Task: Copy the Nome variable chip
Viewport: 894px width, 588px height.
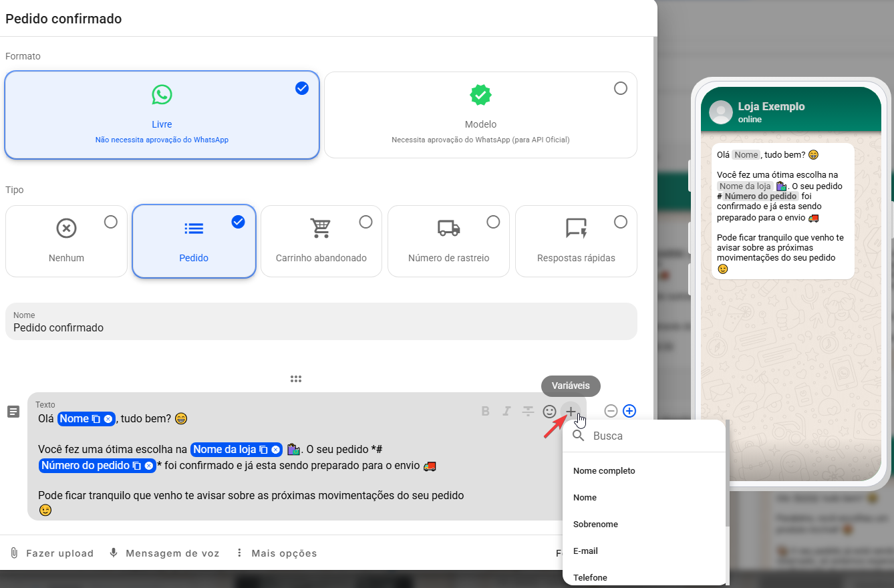Action: 96,419
